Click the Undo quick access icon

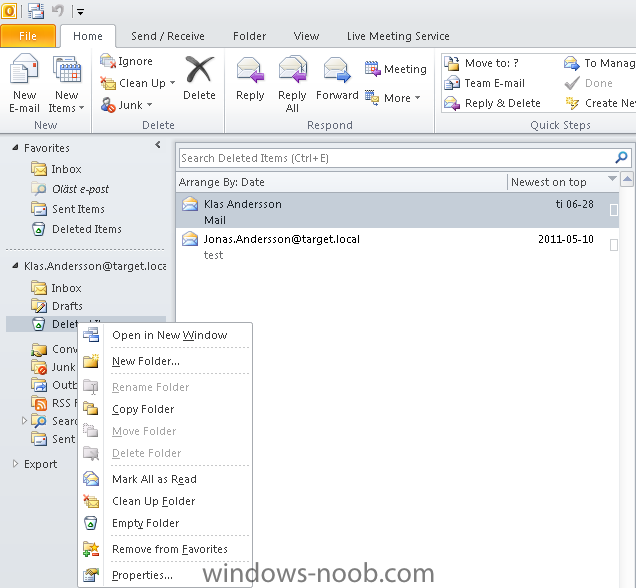(x=58, y=11)
